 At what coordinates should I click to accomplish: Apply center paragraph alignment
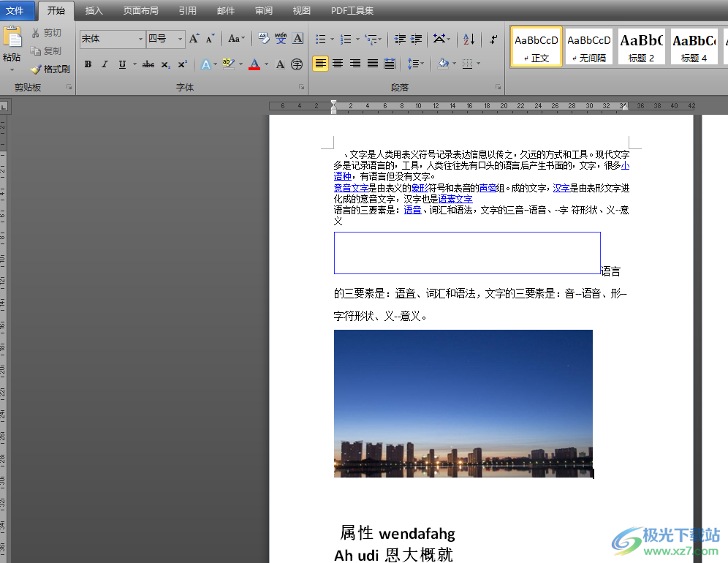(x=338, y=64)
